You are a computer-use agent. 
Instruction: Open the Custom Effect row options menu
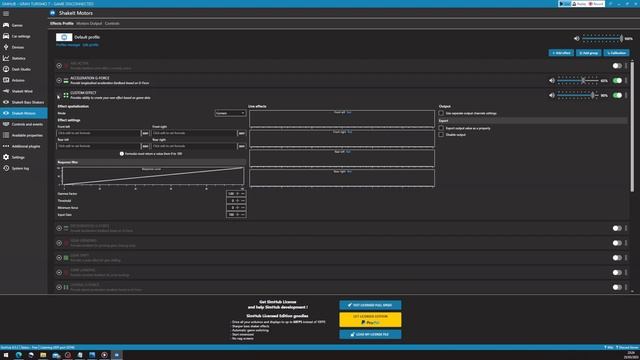[x=626, y=95]
